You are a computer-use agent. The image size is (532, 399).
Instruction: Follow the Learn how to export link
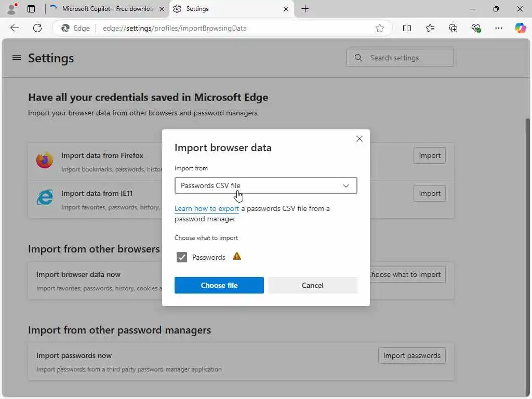pyautogui.click(x=207, y=208)
